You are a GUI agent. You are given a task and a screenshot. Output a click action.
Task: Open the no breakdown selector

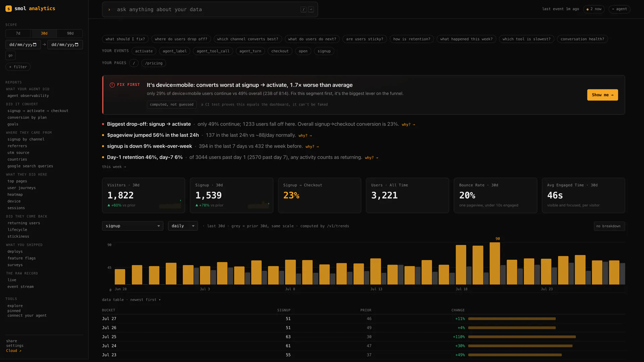(x=609, y=226)
